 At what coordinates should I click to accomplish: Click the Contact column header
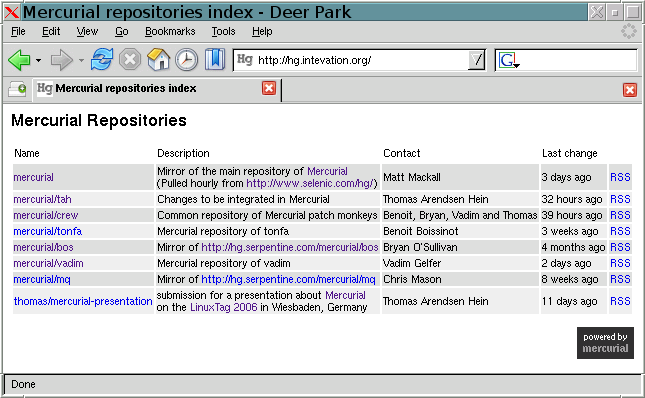pyautogui.click(x=402, y=153)
